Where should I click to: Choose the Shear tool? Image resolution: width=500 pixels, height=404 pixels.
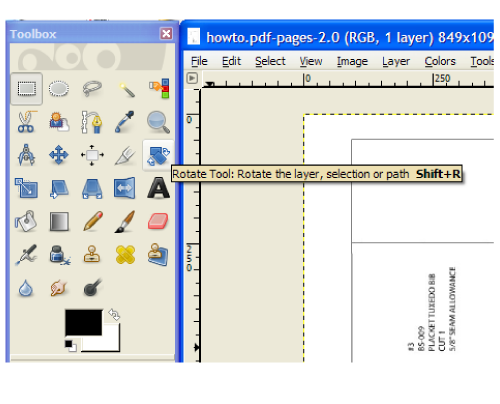point(59,189)
